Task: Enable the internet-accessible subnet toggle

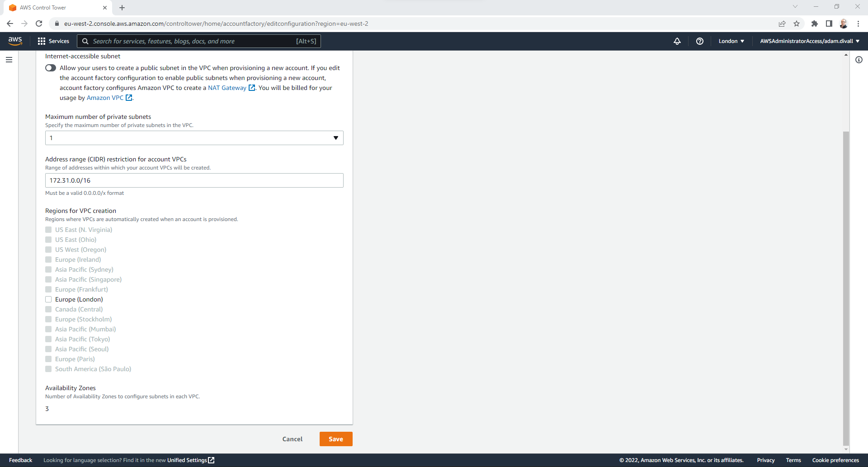Action: (50, 68)
